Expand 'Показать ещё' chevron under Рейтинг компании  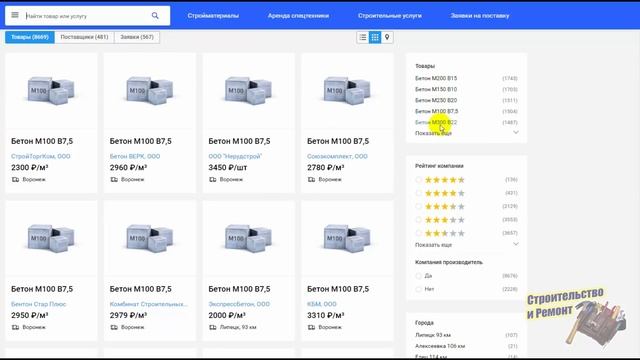[x=516, y=244]
